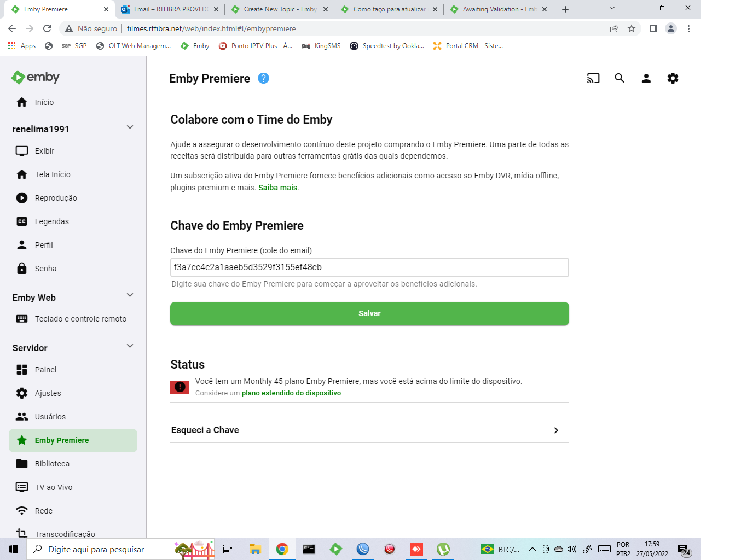Open the Windows notification center

[x=684, y=550]
